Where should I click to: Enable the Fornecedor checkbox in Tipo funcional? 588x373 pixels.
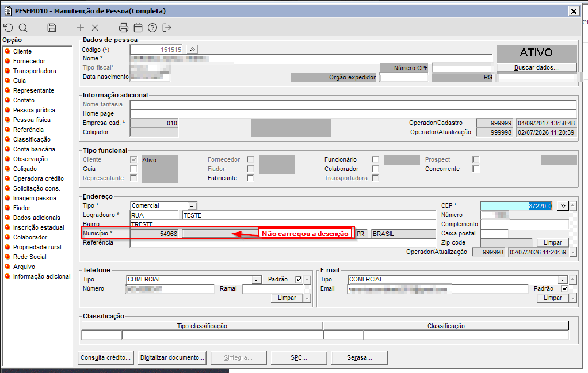(x=250, y=159)
